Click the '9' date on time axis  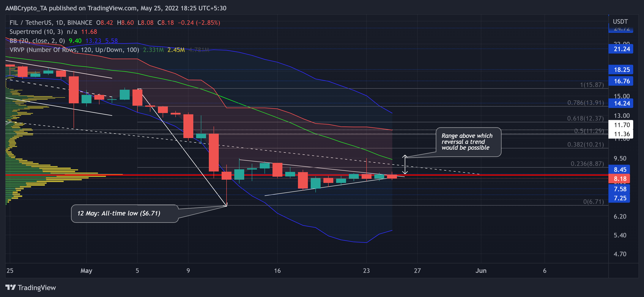click(x=188, y=270)
